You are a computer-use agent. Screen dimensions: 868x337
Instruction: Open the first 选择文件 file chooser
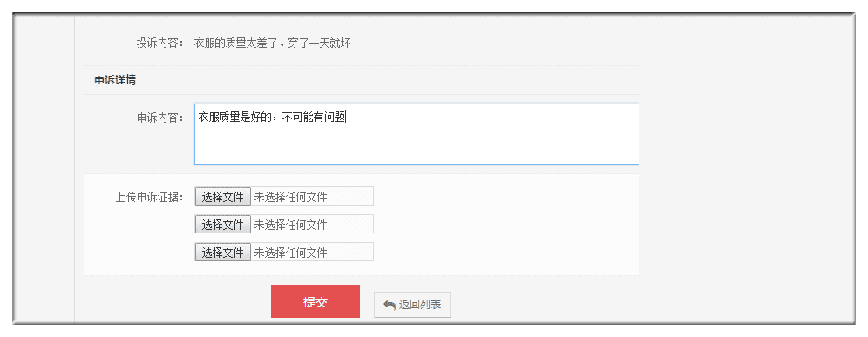pos(222,197)
